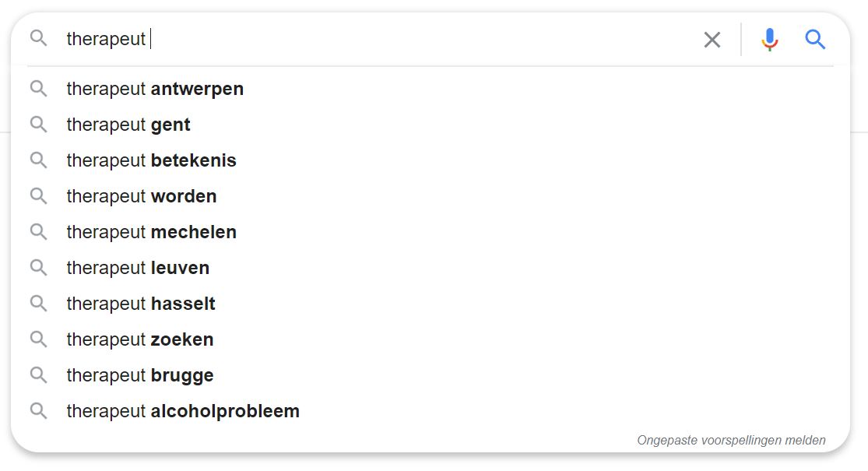Screen dimensions: 868x471
Task: Click the voice search microphone icon
Action: pos(769,39)
